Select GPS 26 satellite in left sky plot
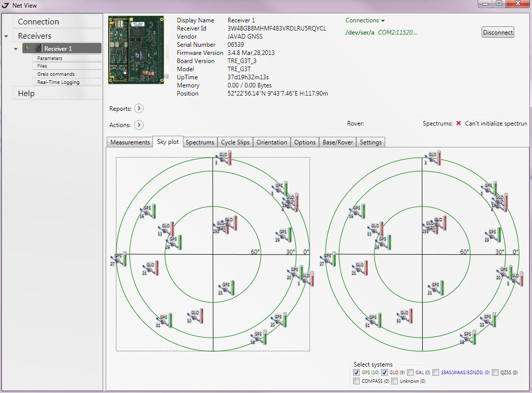This screenshot has height=393, width=532. tap(174, 243)
